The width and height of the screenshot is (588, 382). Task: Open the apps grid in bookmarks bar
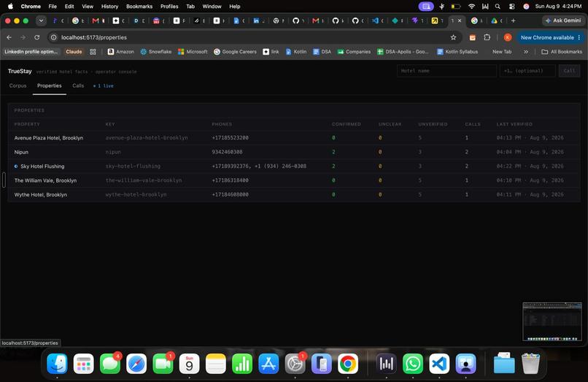[93, 52]
